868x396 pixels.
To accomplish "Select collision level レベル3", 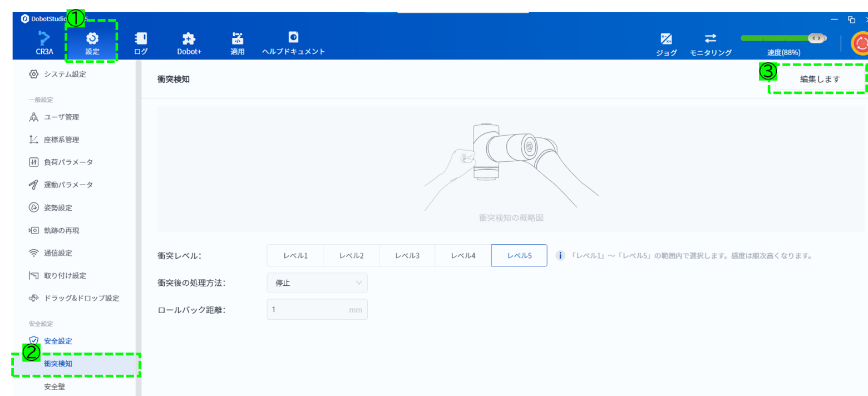I will [407, 256].
